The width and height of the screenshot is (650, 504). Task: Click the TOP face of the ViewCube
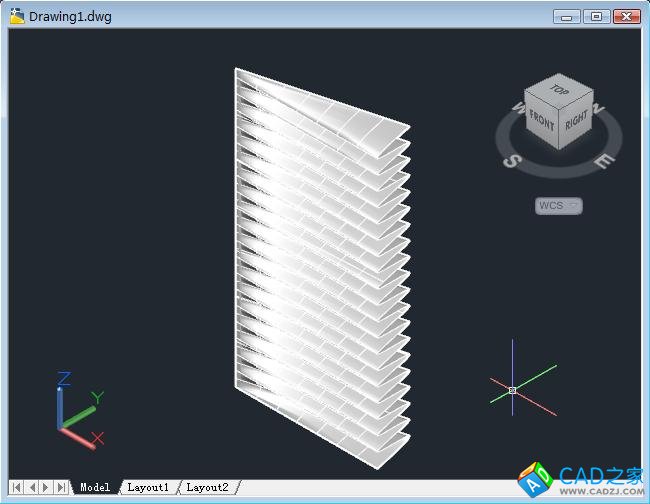pyautogui.click(x=558, y=90)
